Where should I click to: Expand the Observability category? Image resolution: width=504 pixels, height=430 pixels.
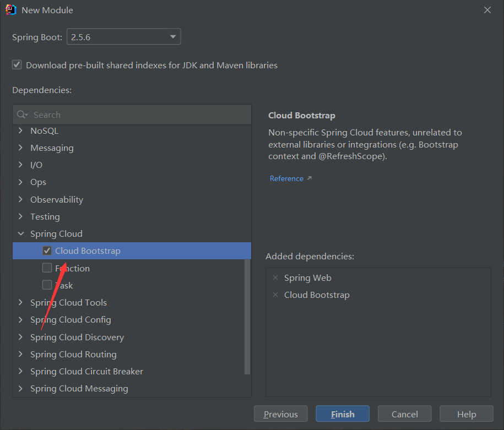20,199
